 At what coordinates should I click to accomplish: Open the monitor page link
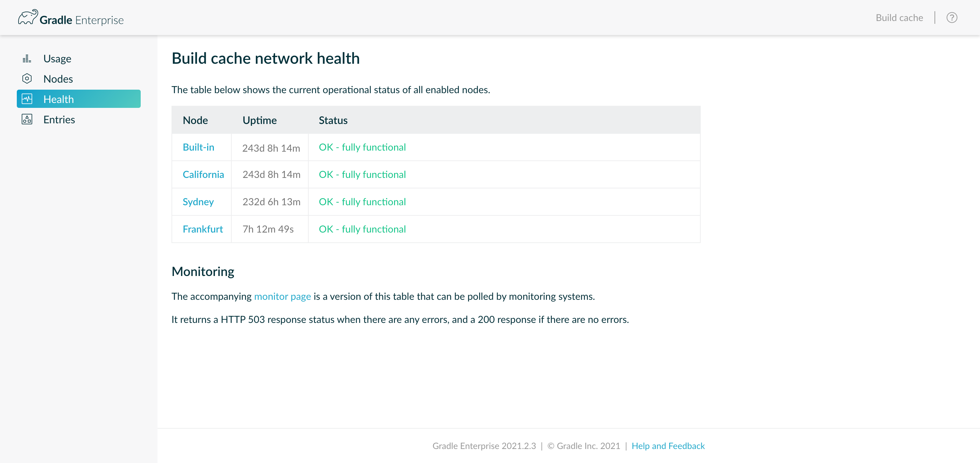pyautogui.click(x=282, y=296)
